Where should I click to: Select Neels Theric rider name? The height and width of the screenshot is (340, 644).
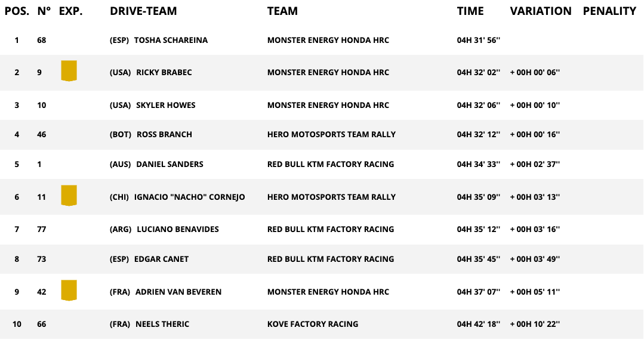(162, 324)
